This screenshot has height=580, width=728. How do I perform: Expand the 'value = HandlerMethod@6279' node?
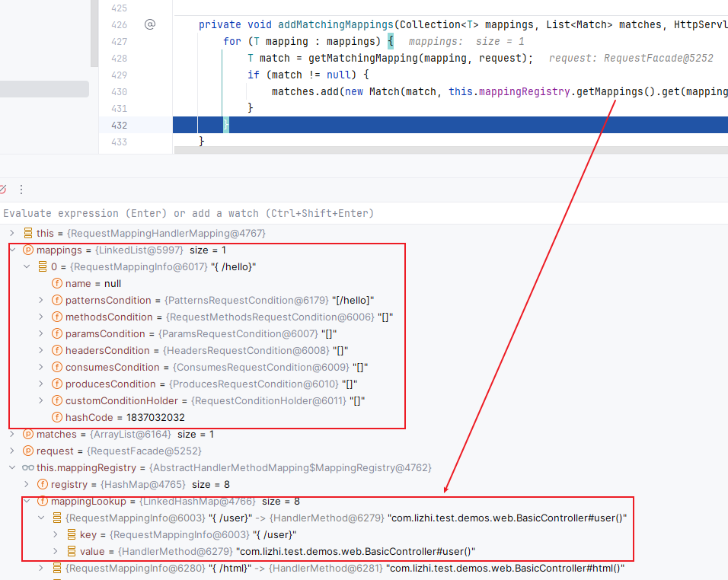(56, 551)
